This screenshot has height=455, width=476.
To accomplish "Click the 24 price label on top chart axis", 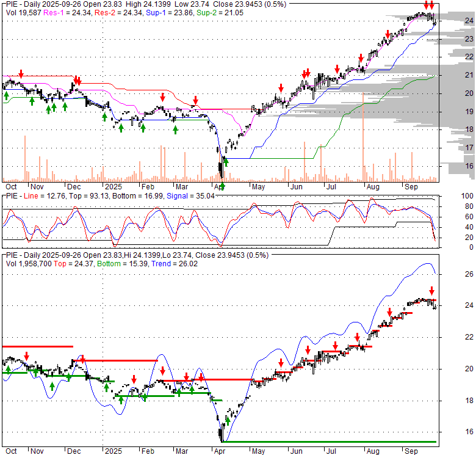I will (x=469, y=21).
